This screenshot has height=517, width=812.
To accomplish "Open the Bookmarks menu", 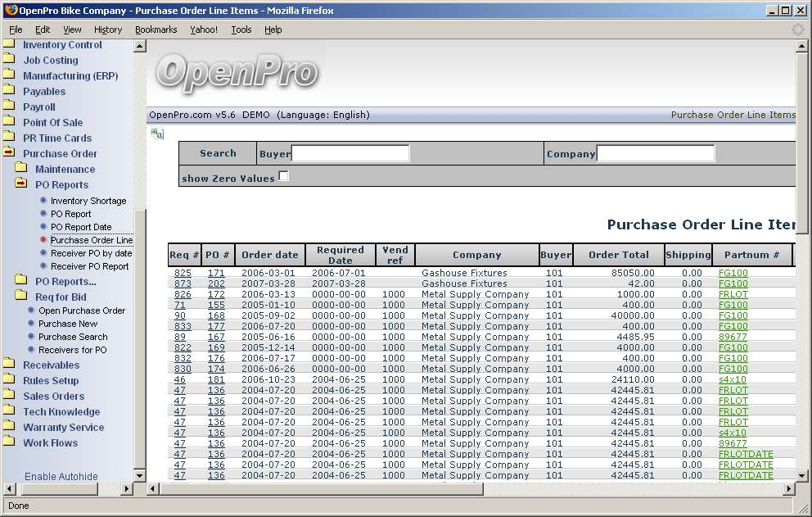I will tap(156, 29).
